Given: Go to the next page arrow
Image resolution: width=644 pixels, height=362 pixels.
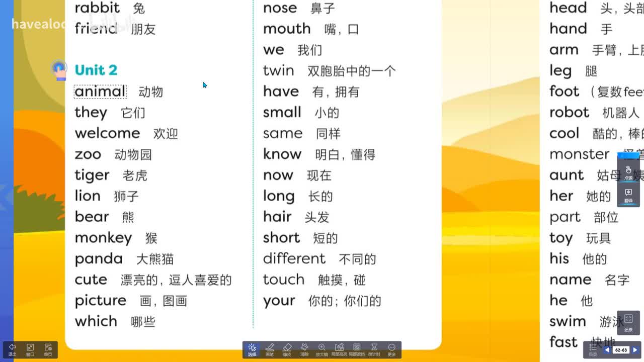Looking at the screenshot, I should coord(635,350).
